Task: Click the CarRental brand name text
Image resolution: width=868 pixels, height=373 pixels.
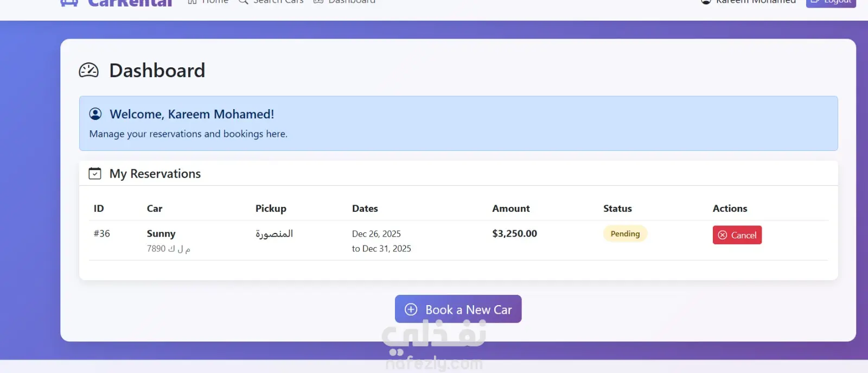Action: pyautogui.click(x=130, y=3)
